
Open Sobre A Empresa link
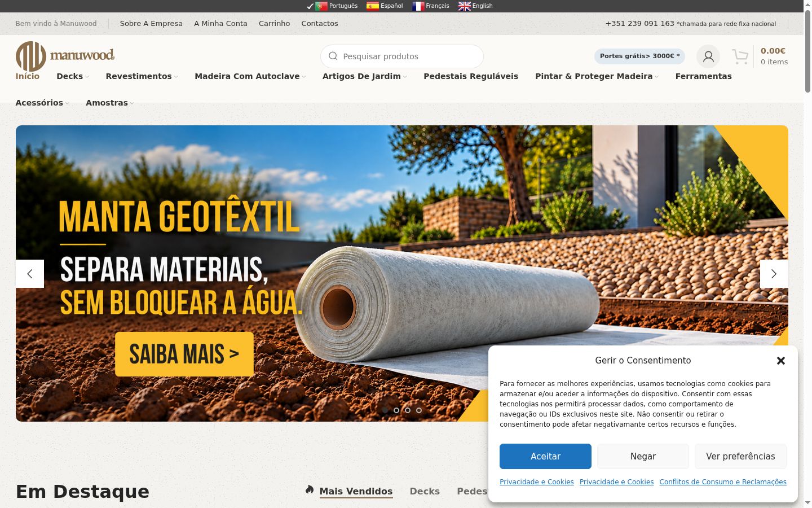coord(151,24)
